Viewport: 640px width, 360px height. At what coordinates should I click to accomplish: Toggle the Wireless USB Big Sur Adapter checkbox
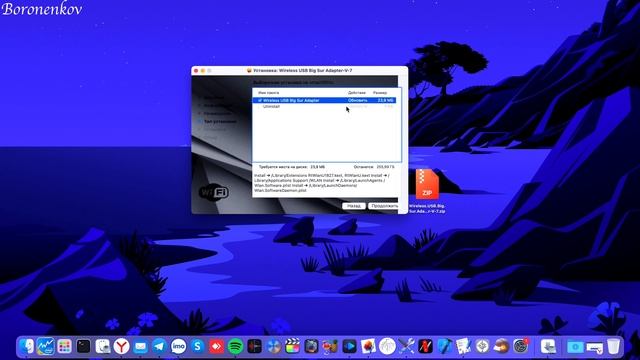pos(260,100)
